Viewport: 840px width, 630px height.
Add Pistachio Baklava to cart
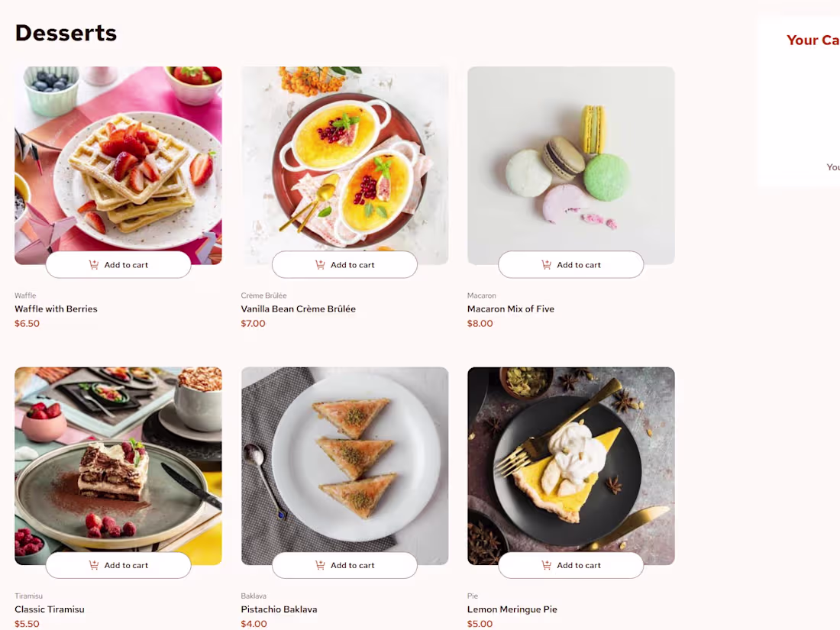[x=344, y=565]
